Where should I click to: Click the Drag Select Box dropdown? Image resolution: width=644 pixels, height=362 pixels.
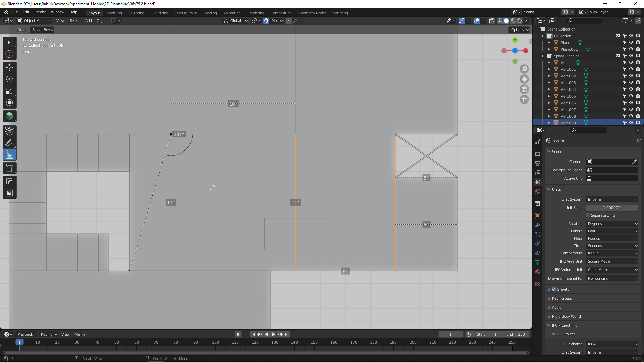(x=42, y=30)
